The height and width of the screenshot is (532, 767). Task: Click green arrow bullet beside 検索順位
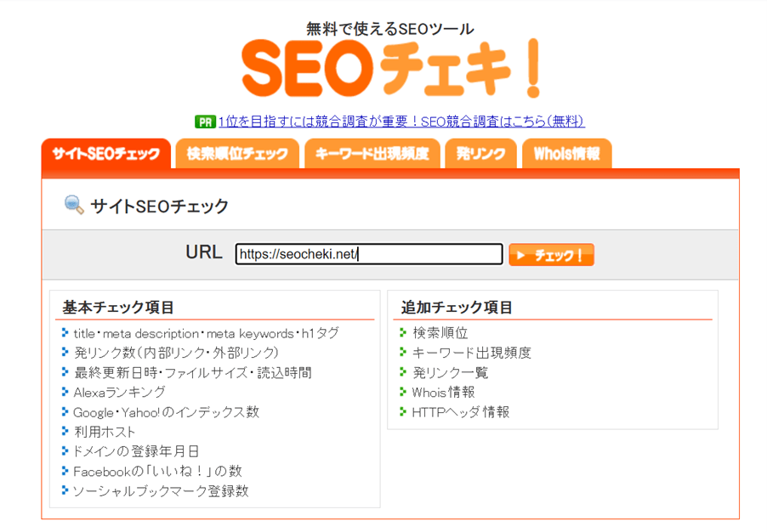tap(403, 332)
